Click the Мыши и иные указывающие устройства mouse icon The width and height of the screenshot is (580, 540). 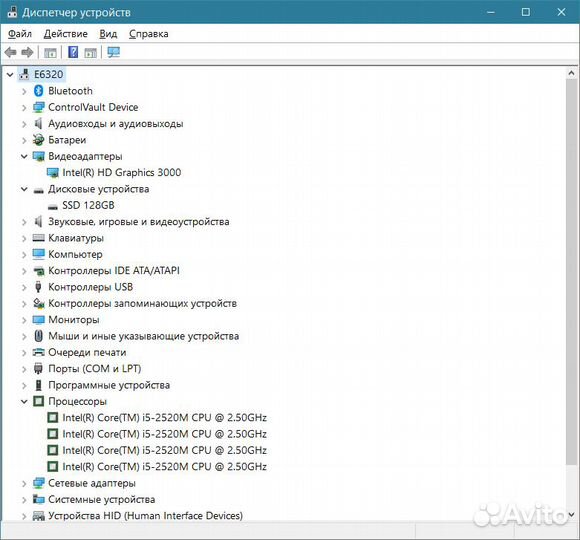pyautogui.click(x=38, y=336)
